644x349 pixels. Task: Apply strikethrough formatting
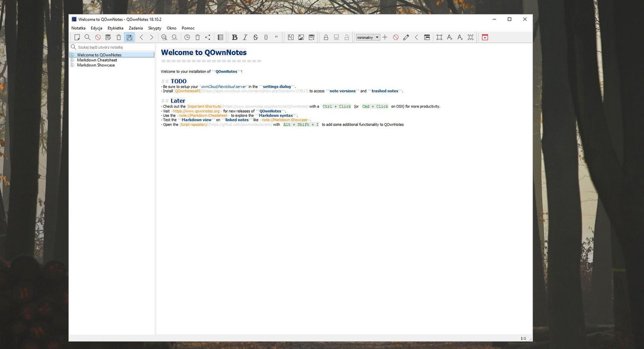[255, 37]
